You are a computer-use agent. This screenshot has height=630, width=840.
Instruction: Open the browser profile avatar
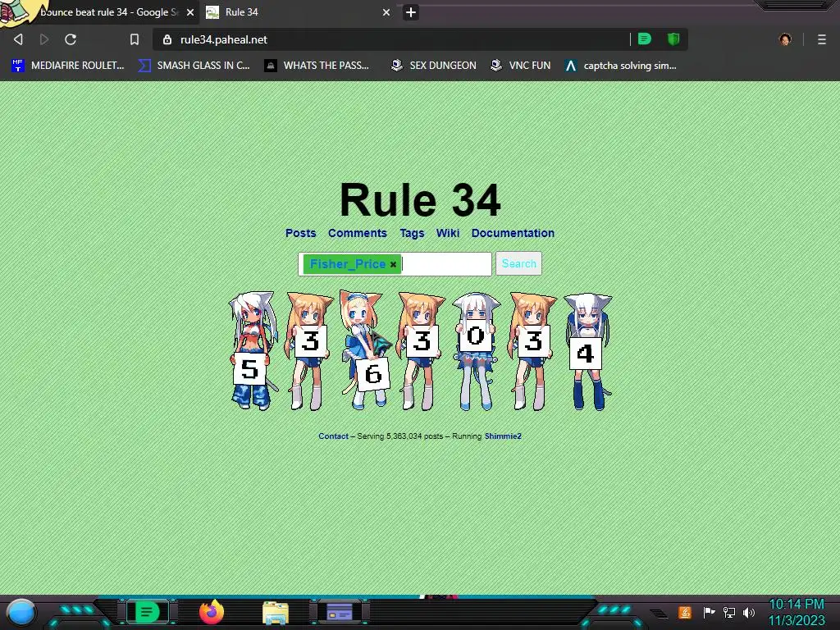tap(785, 39)
